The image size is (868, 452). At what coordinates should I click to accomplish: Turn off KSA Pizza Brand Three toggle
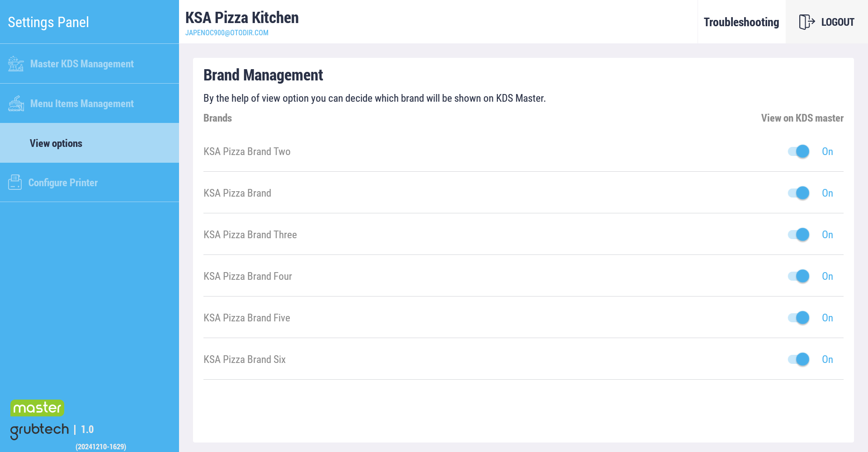click(x=798, y=235)
